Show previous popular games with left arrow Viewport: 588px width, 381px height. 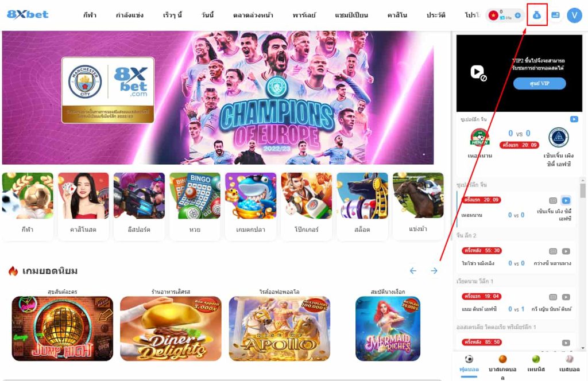tap(413, 270)
